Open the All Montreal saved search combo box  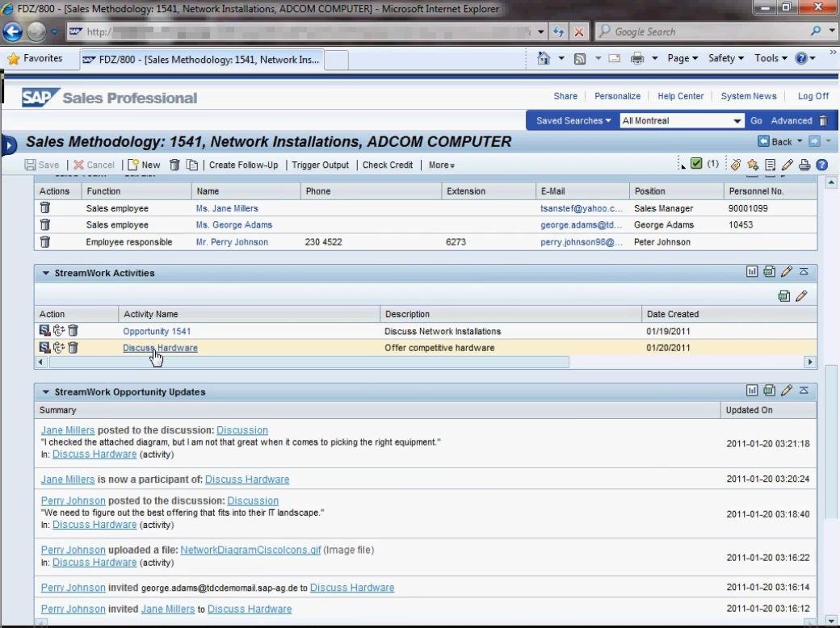pos(682,120)
